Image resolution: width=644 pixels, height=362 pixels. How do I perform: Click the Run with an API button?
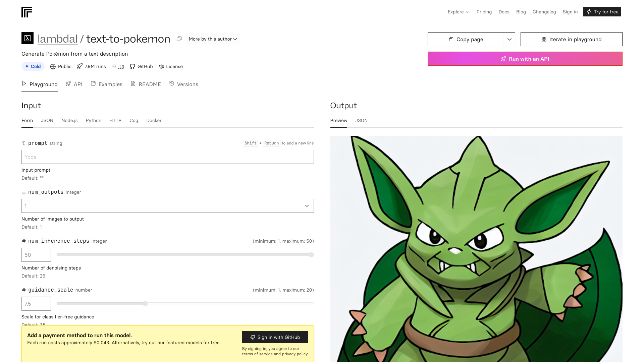525,59
